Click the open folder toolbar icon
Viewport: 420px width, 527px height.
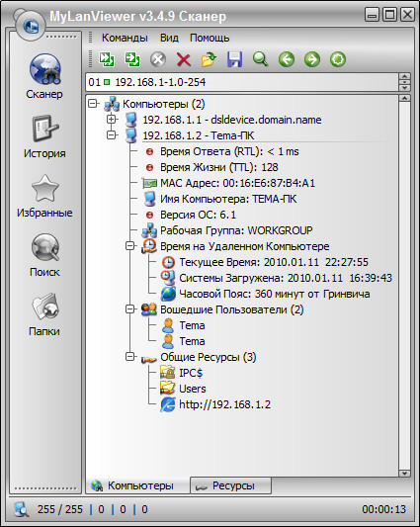209,59
